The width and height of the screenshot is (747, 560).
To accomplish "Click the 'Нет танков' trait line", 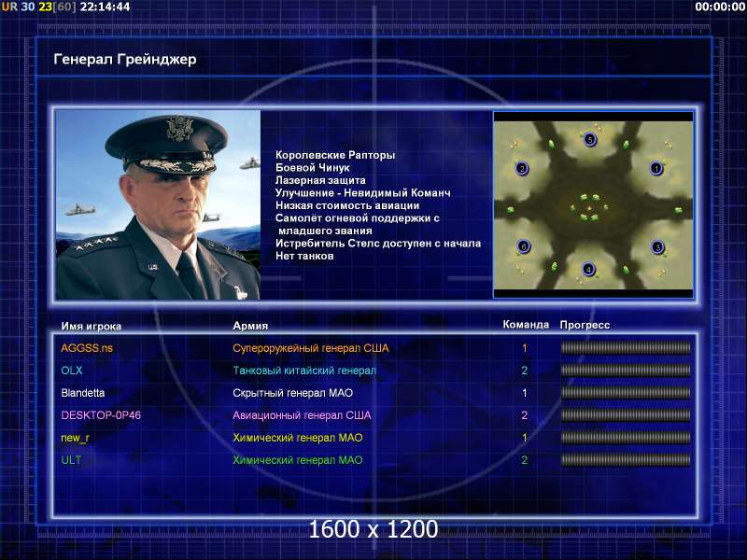I will pyautogui.click(x=304, y=256).
